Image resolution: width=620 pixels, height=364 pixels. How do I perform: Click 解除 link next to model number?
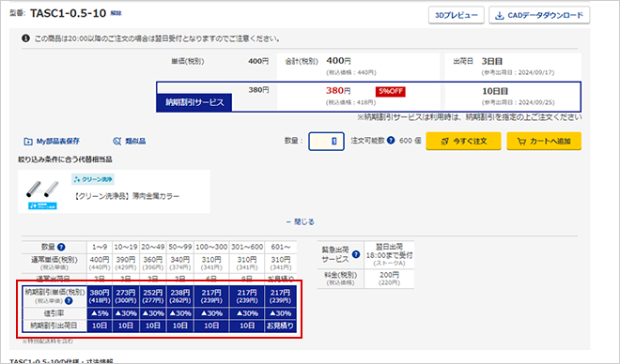(116, 13)
